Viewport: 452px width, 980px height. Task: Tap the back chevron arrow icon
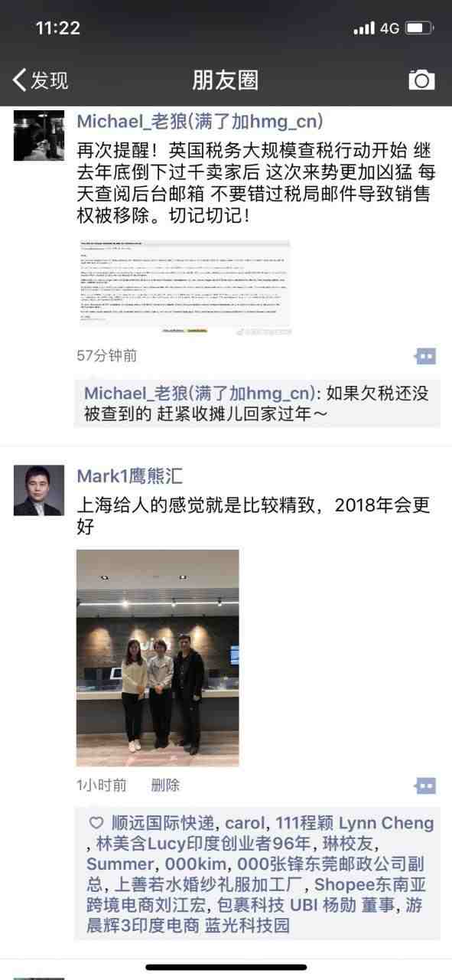point(20,80)
